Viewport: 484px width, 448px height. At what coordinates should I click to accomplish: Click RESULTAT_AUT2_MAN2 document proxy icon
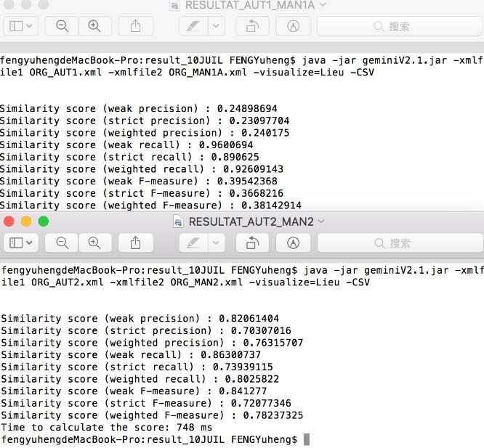coord(178,221)
